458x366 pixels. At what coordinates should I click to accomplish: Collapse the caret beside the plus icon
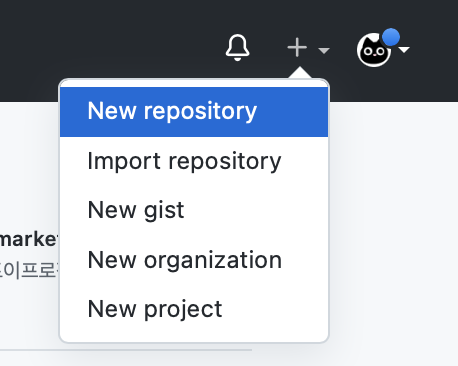[x=324, y=50]
